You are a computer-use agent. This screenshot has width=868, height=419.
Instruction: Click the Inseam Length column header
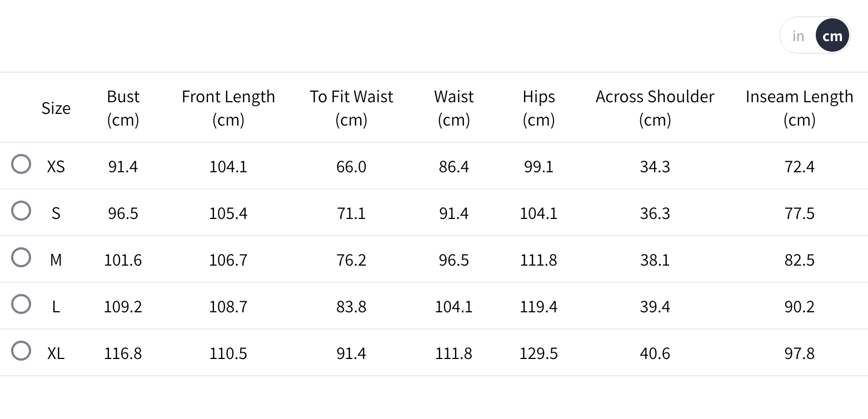click(x=799, y=108)
